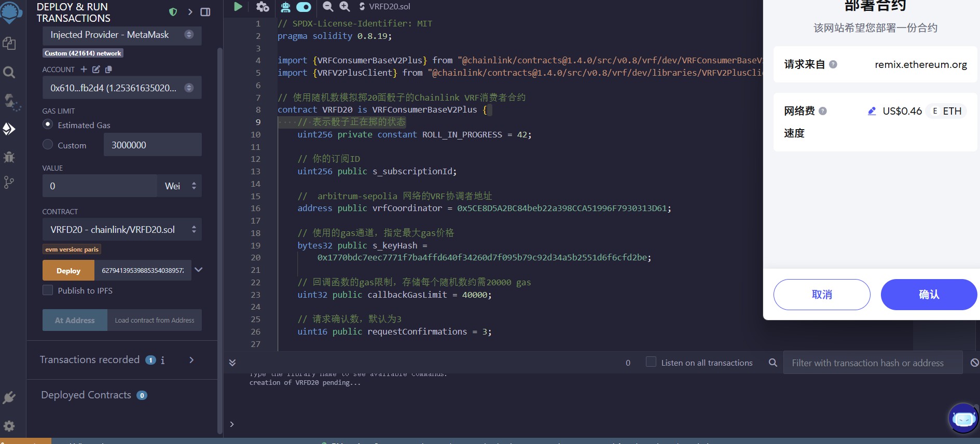Click the MetaMask 取消 cancel button
Viewport: 980px width, 444px height.
tap(822, 295)
